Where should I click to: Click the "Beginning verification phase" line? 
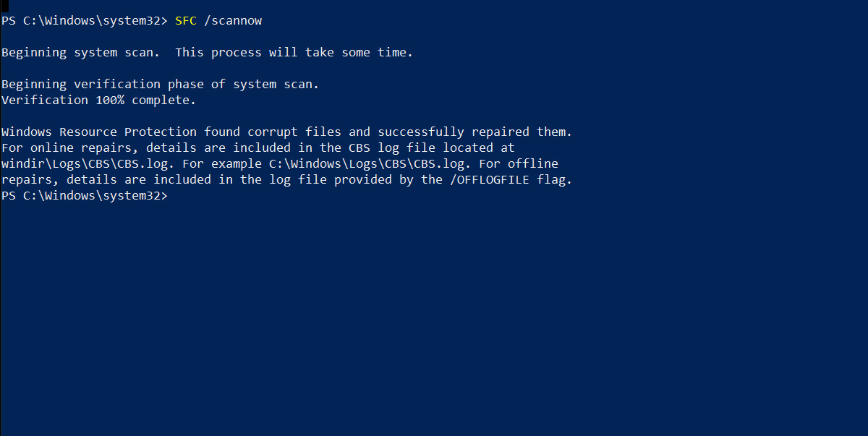pos(161,85)
